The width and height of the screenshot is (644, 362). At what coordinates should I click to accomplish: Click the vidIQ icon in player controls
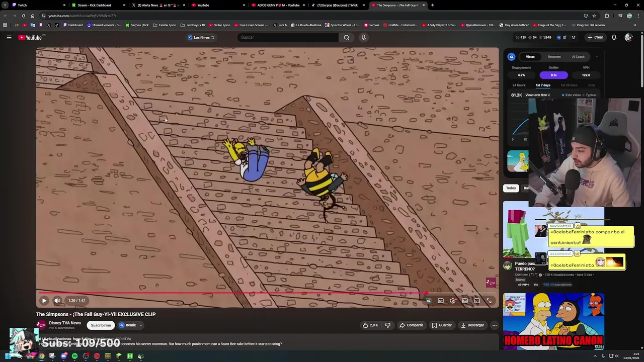(429, 301)
